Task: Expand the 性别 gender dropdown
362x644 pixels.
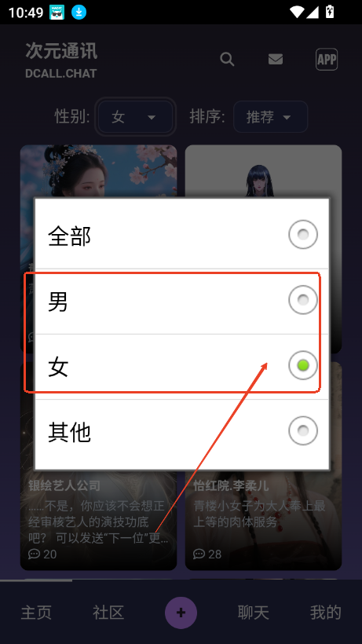Action: tap(135, 117)
